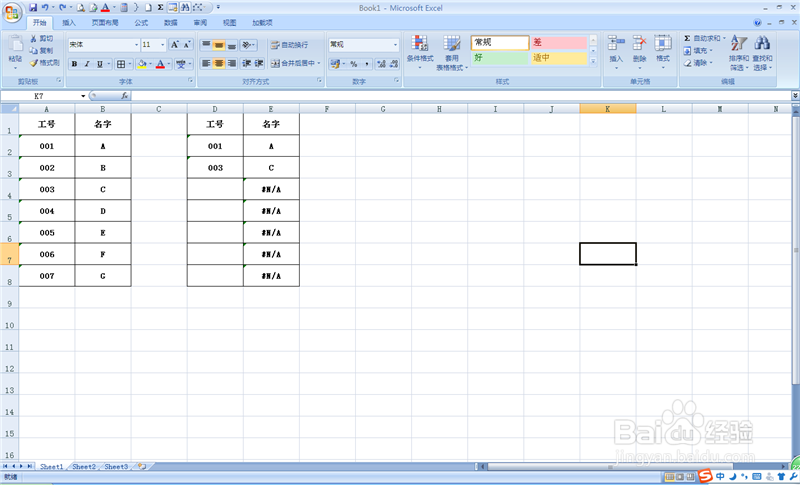Click the insert function fx button

124,96
